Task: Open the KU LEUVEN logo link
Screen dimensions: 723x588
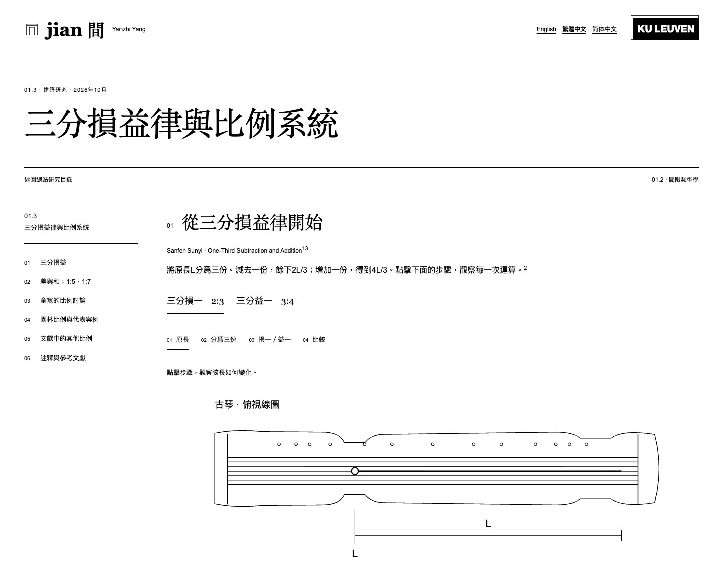Action: coord(665,28)
